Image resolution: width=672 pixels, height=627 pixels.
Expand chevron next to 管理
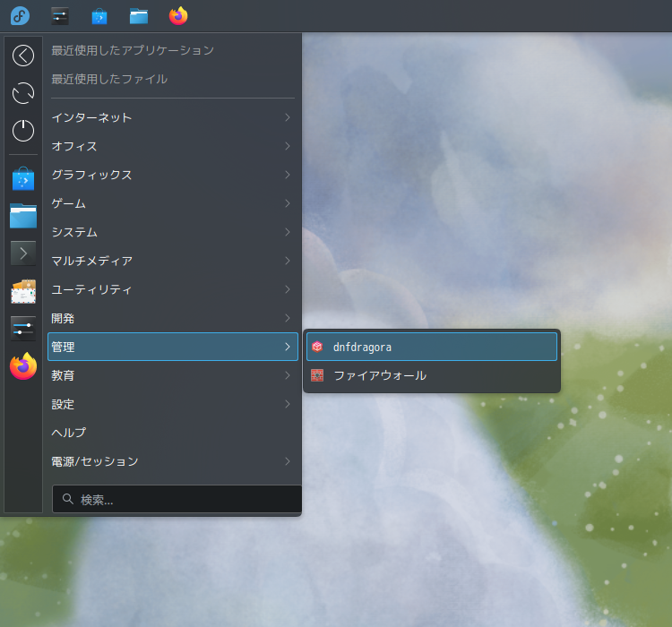tap(288, 347)
